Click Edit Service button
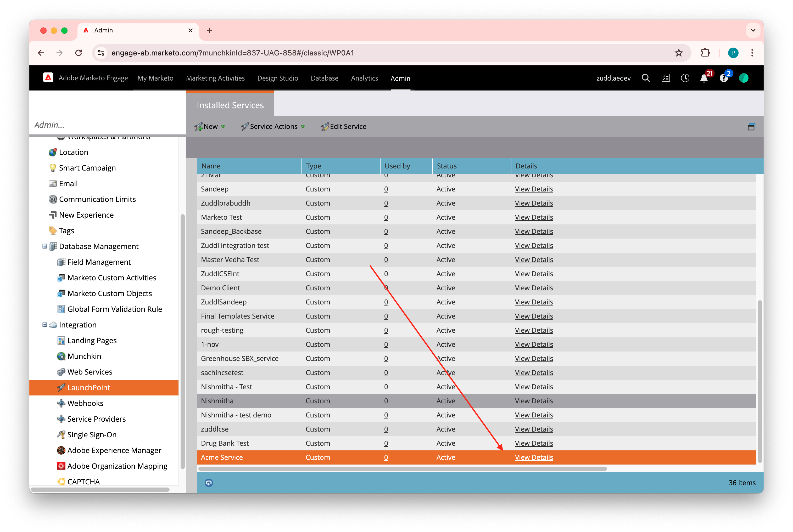The image size is (793, 532). [x=344, y=127]
